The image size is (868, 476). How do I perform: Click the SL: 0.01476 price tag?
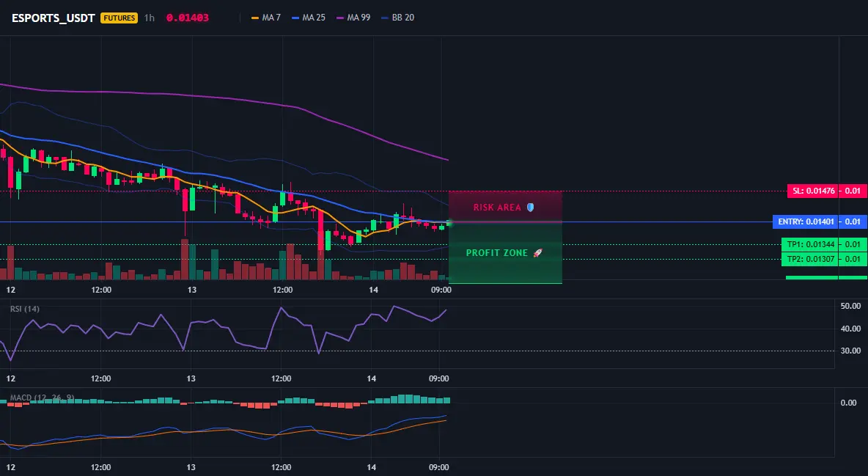tap(812, 191)
